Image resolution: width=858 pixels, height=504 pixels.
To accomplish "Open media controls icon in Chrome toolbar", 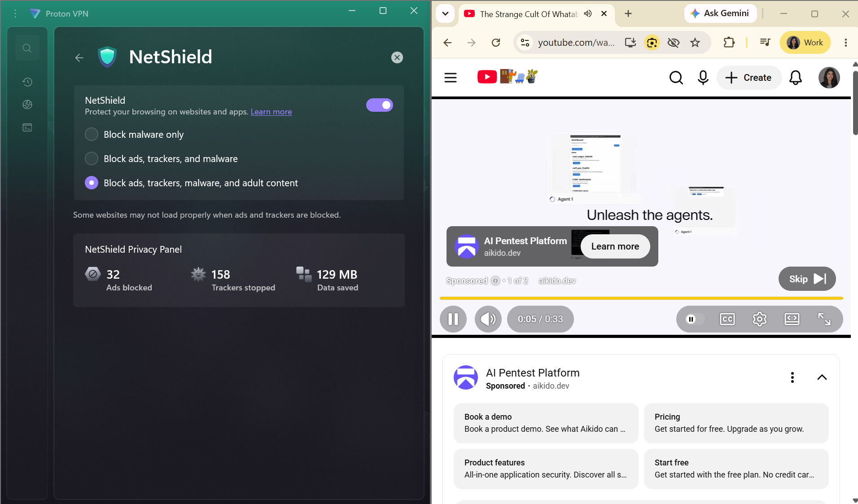I will pos(765,43).
